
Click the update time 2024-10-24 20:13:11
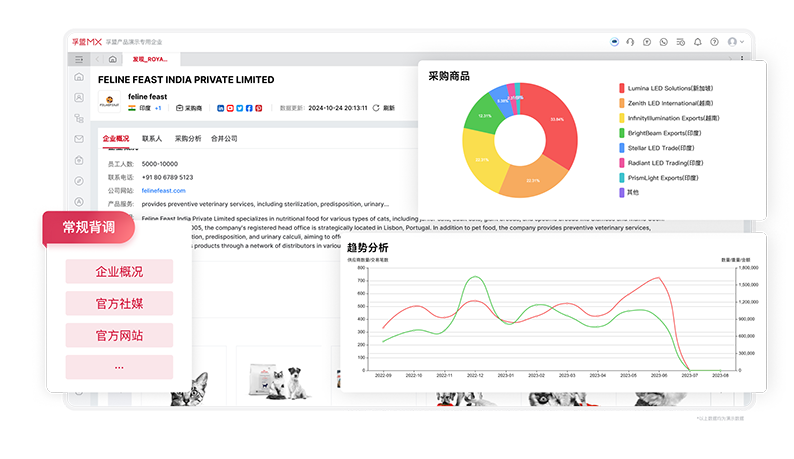point(338,108)
